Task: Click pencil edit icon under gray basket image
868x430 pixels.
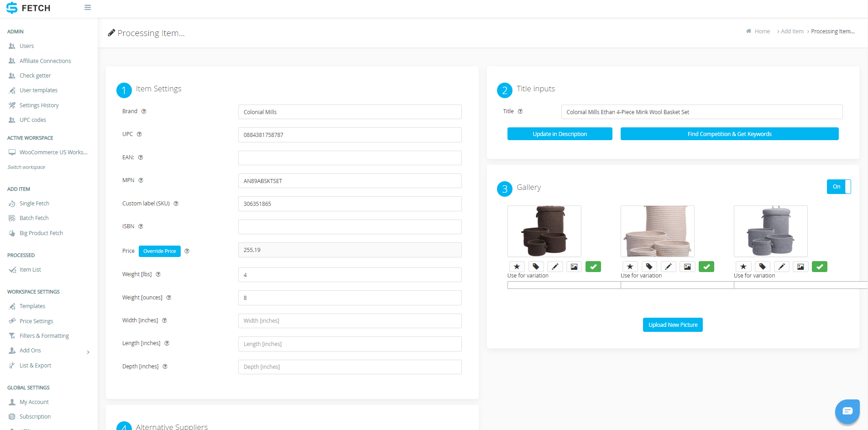Action: click(781, 267)
